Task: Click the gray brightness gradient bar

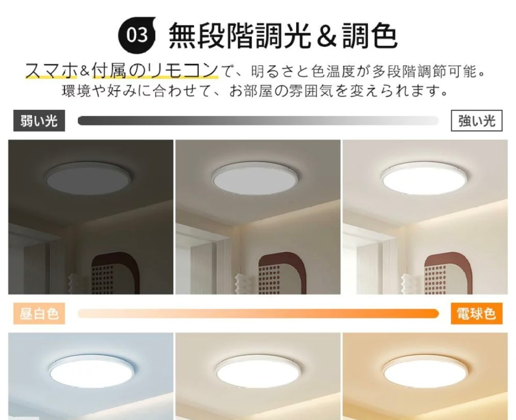Action: (258, 121)
